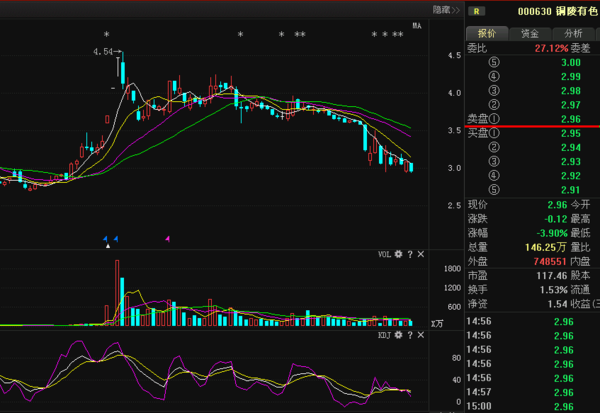Select the white triangle marker below chart
600x413 pixels.
[x=108, y=246]
